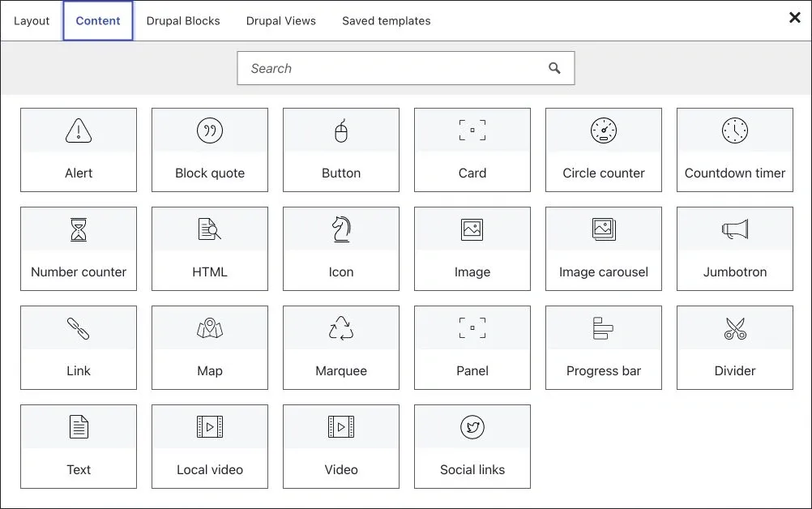812x509 pixels.
Task: Click the magnifying glass search icon
Action: pos(554,68)
